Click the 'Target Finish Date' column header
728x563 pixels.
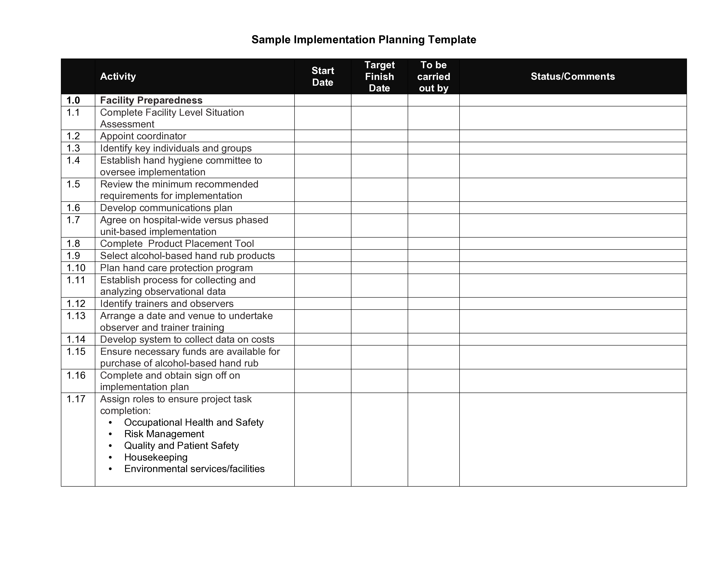pyautogui.click(x=379, y=76)
